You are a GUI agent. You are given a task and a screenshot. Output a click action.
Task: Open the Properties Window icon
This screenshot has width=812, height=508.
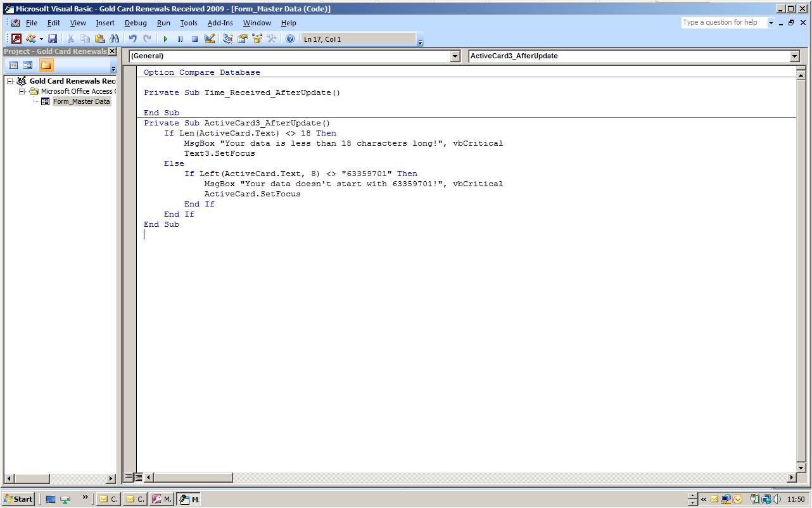243,39
